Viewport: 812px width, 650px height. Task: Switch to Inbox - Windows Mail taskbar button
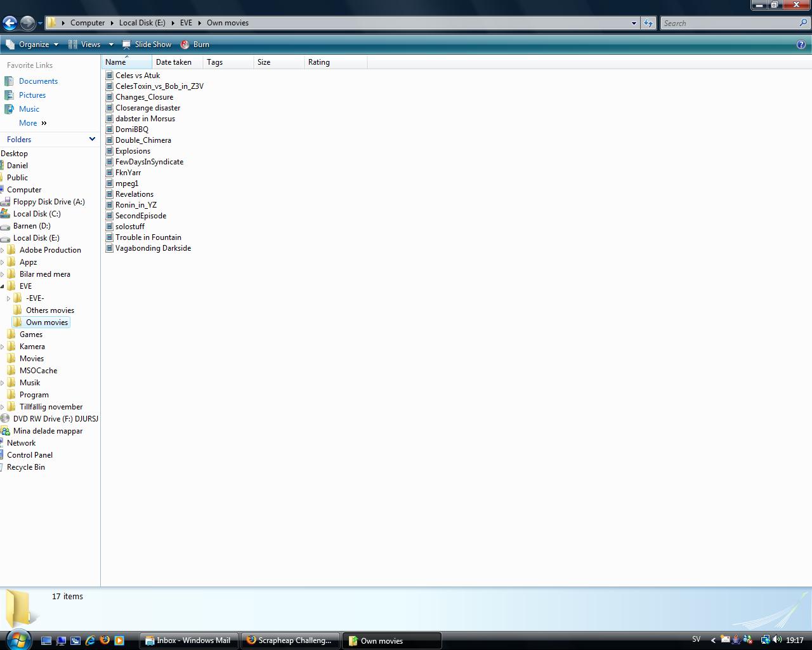[x=189, y=640]
